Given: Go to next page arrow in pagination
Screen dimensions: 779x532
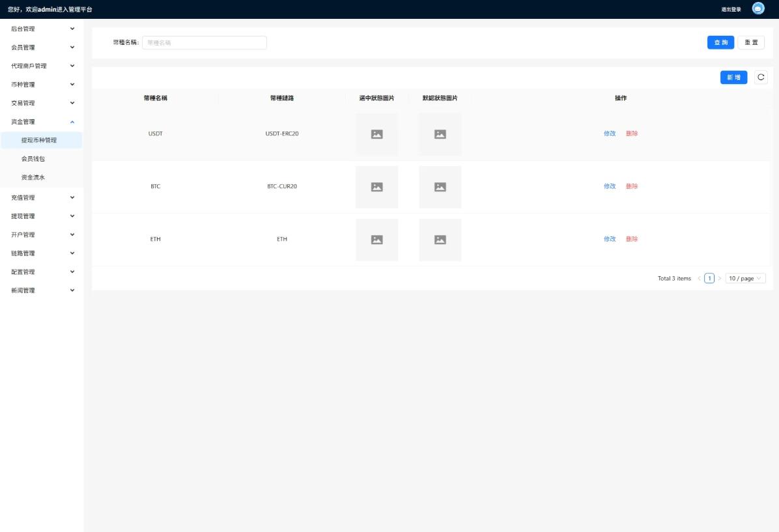Looking at the screenshot, I should coord(720,279).
